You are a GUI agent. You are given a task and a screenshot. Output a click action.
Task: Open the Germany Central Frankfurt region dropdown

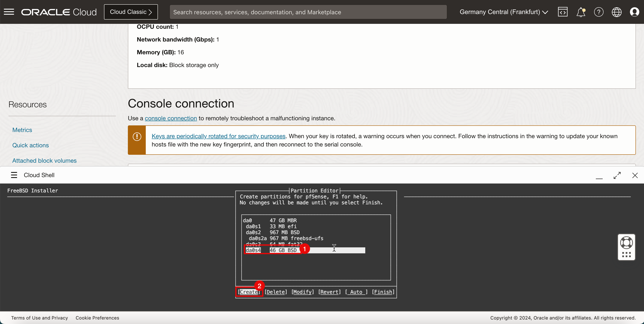coord(503,11)
